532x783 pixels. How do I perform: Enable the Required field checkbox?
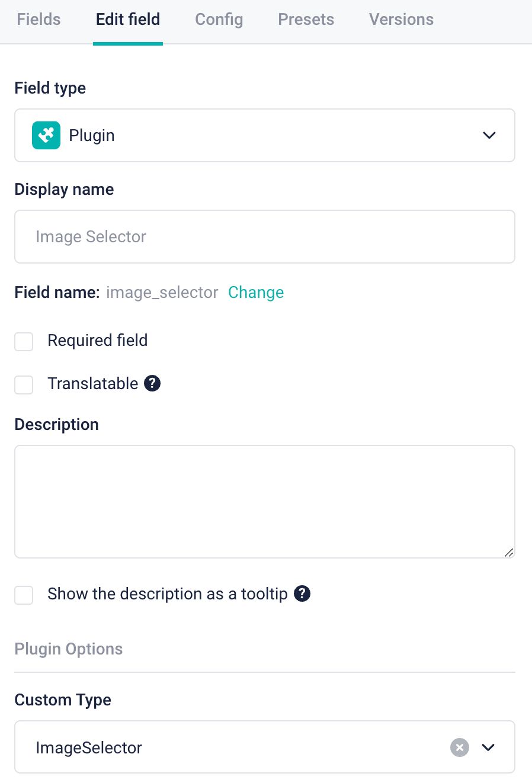point(24,341)
